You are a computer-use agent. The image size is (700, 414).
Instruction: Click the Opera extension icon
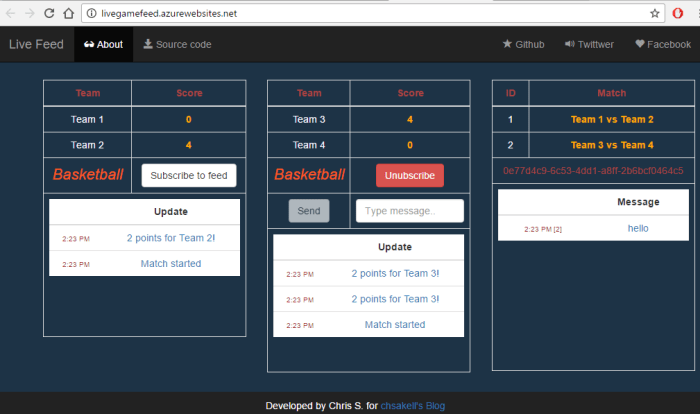click(x=678, y=13)
